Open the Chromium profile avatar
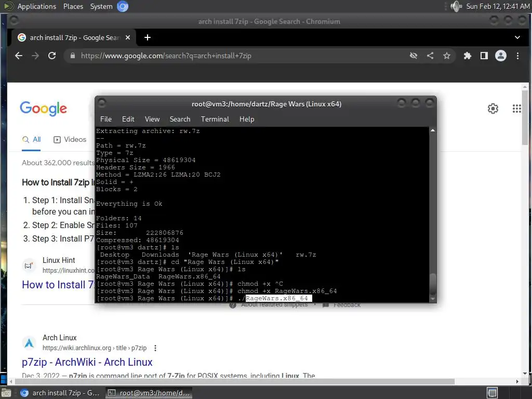Image resolution: width=532 pixels, height=399 pixels. (501, 56)
